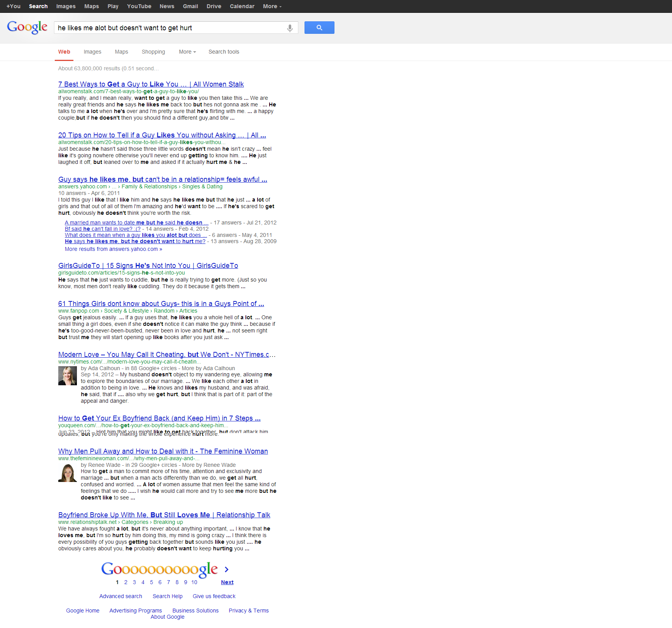Click Ada Calhoun author photo thumbnail

(68, 376)
